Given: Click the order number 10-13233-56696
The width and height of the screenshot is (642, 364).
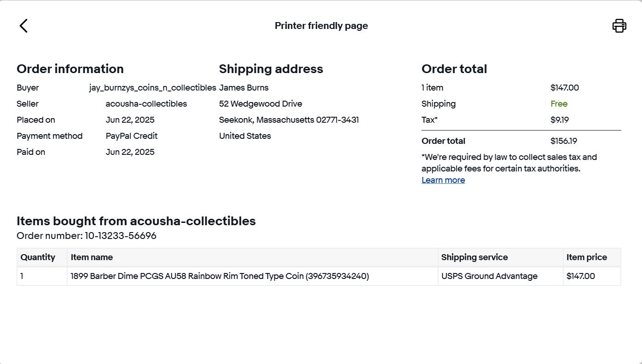Looking at the screenshot, I should [x=121, y=236].
